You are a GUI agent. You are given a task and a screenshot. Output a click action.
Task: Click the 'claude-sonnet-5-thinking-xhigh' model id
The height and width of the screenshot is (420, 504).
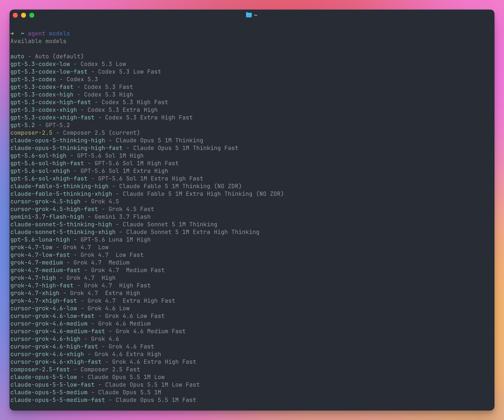63,232
